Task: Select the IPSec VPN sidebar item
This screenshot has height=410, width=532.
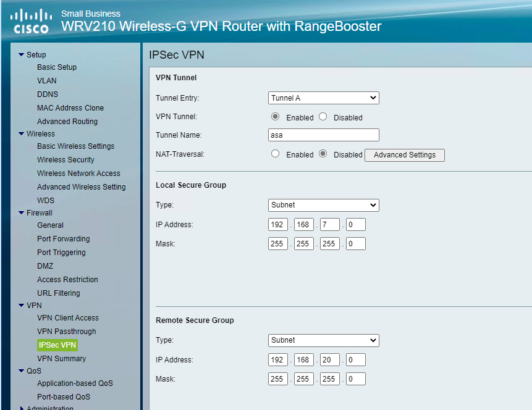Action: tap(57, 345)
